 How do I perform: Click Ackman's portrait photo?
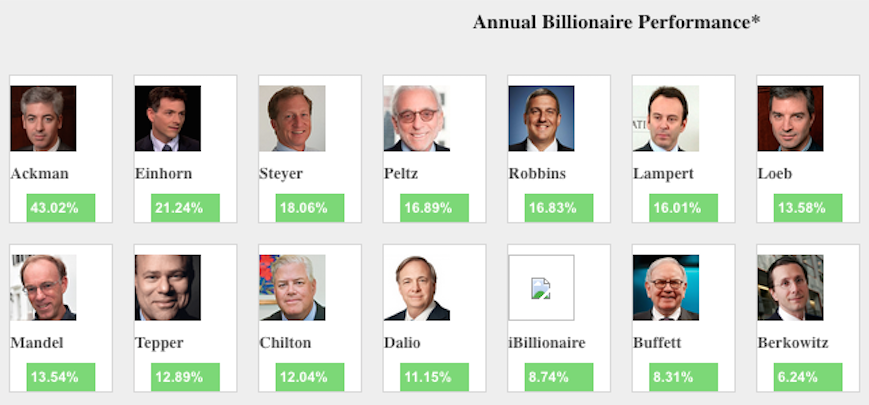coord(43,118)
